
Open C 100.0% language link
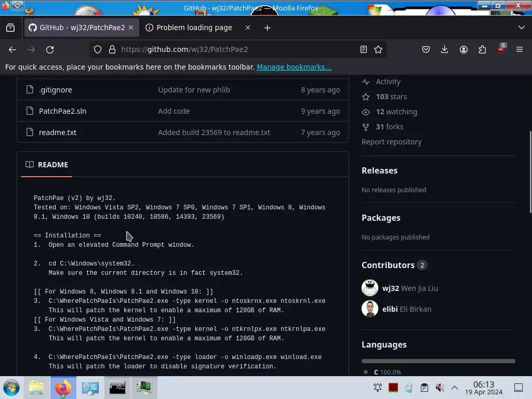(x=387, y=372)
